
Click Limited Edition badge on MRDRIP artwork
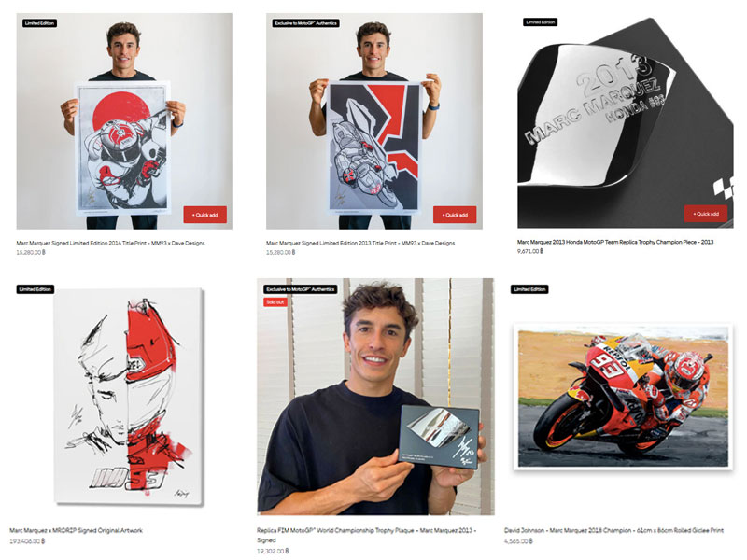pos(35,289)
